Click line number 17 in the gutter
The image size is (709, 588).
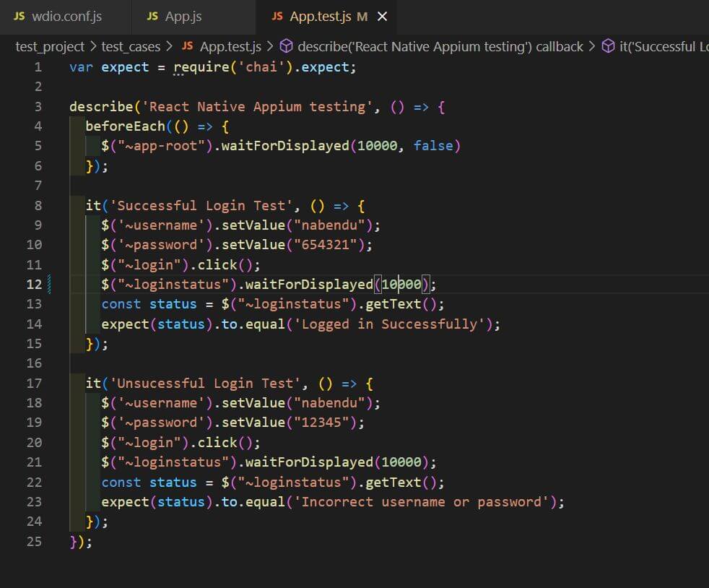(34, 383)
